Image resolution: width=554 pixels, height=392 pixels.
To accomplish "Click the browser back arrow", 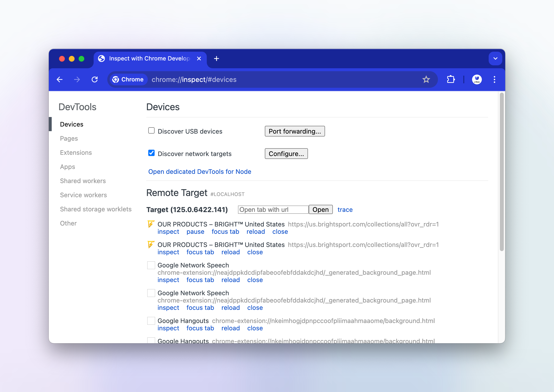I will (x=59, y=79).
